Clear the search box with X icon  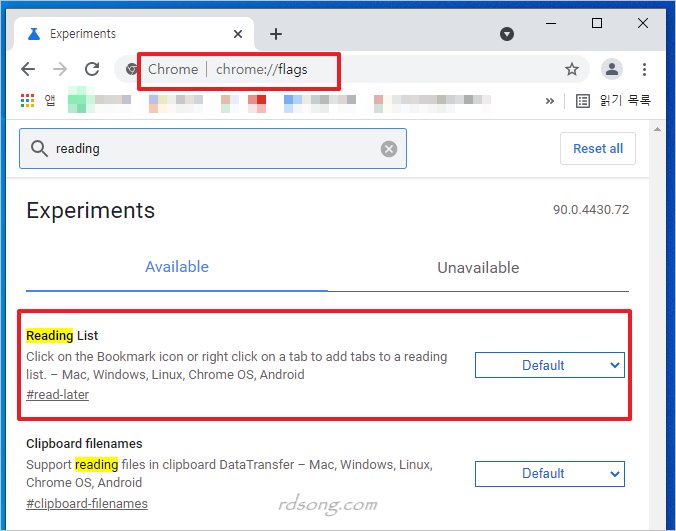(x=389, y=149)
